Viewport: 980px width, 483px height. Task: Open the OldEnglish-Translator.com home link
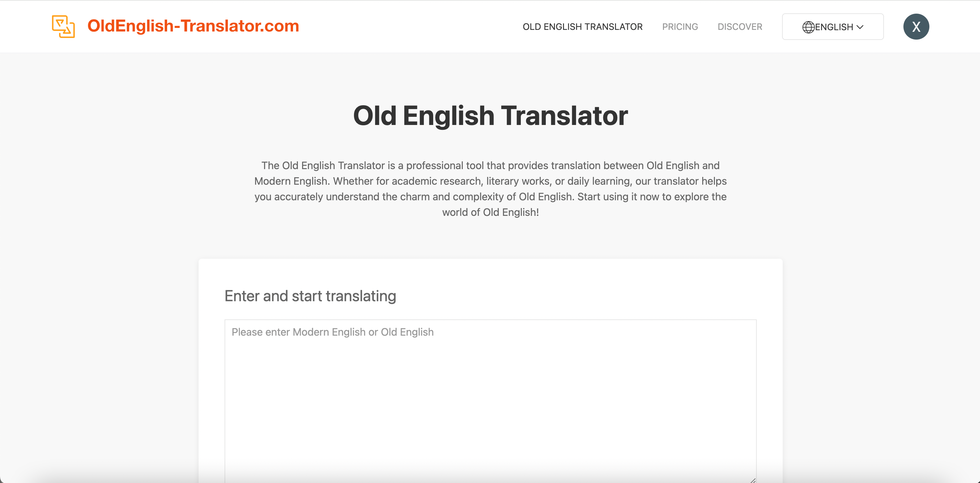[193, 26]
